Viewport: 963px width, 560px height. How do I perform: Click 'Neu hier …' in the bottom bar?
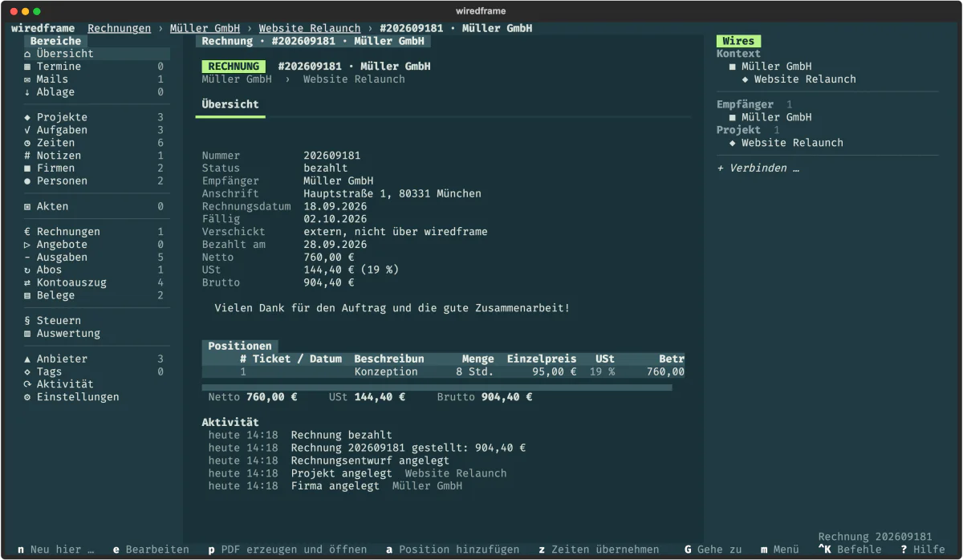(x=55, y=550)
